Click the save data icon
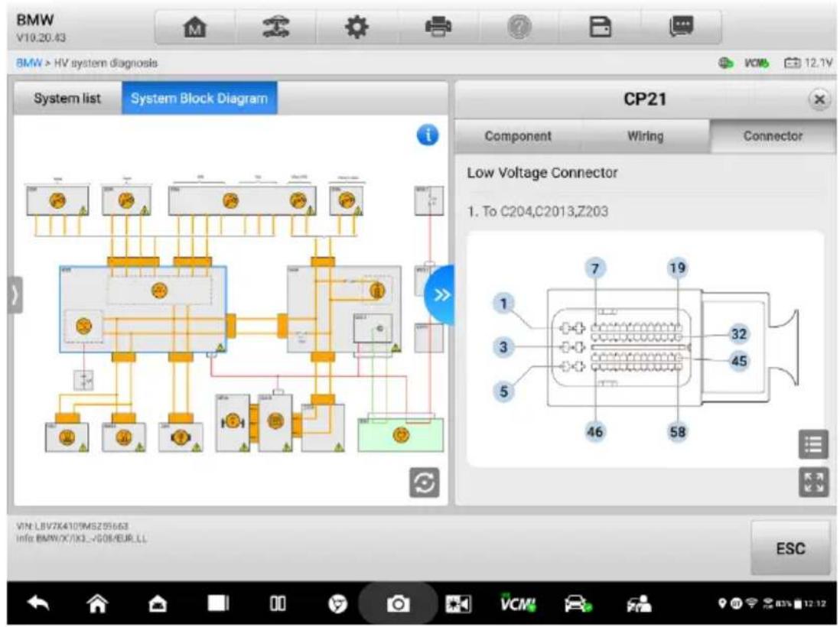This screenshot has height=627, width=840. (600, 27)
